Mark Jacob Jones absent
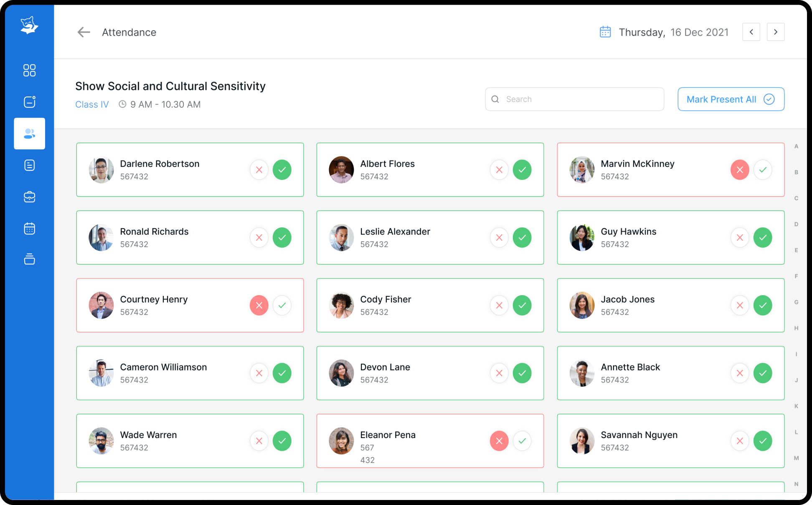Image resolution: width=812 pixels, height=505 pixels. click(x=740, y=305)
